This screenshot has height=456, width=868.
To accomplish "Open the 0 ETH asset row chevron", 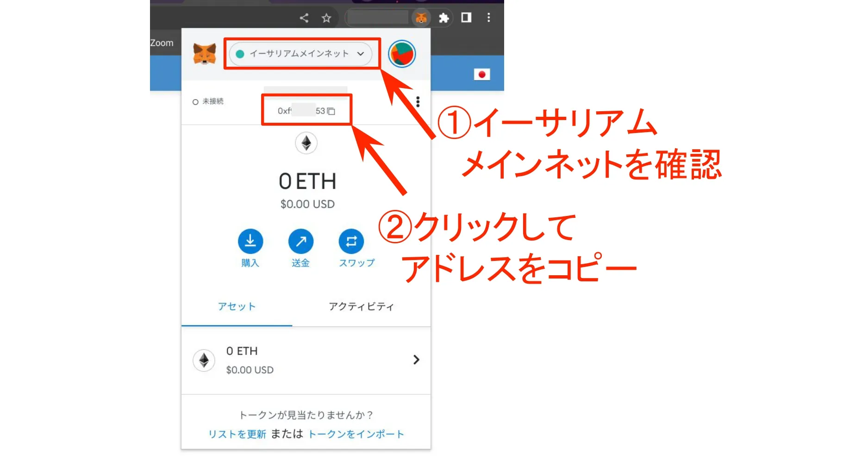I will tap(416, 360).
